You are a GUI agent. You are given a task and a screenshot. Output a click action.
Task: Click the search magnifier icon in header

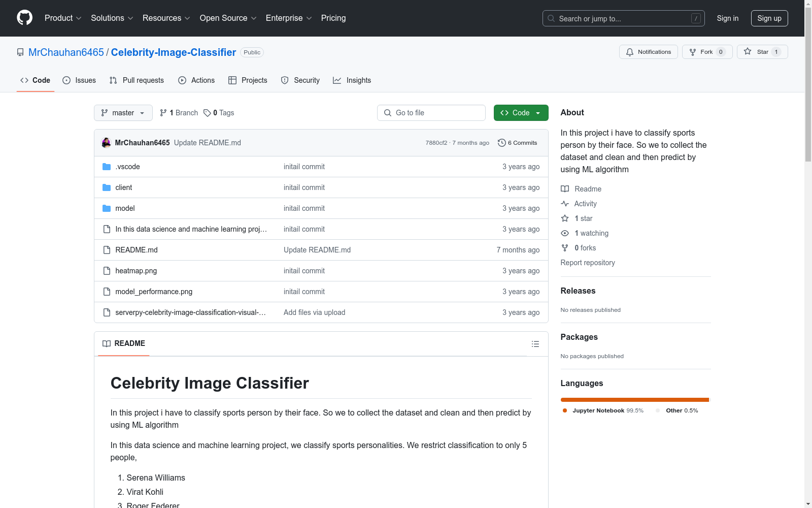point(551,18)
